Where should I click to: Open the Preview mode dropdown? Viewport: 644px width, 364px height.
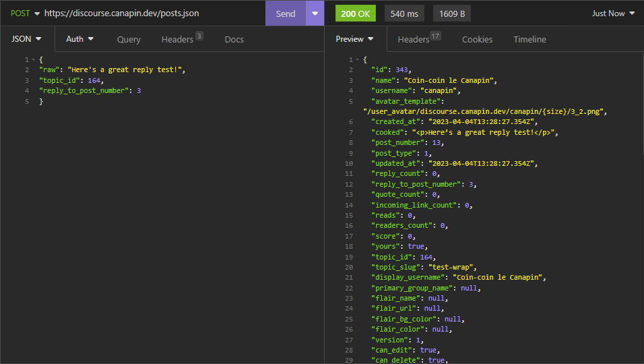354,39
